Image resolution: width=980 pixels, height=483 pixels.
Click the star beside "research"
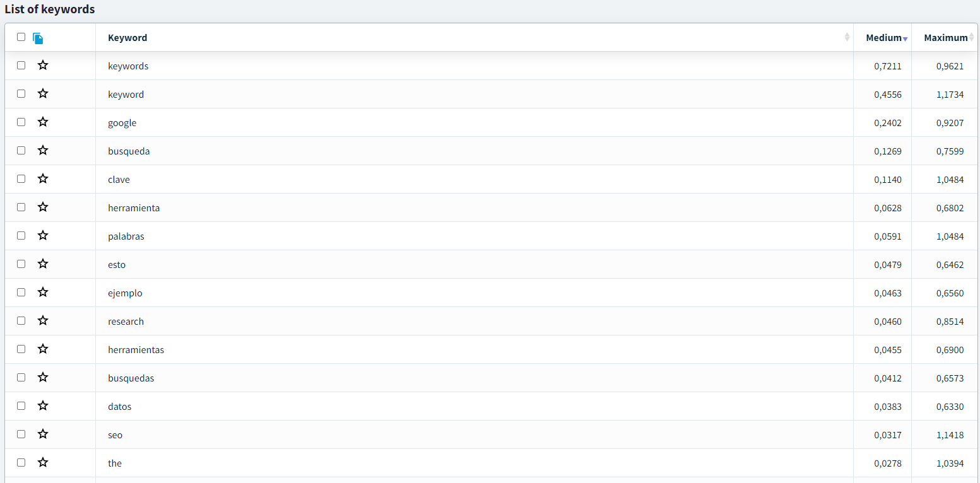pyautogui.click(x=43, y=321)
